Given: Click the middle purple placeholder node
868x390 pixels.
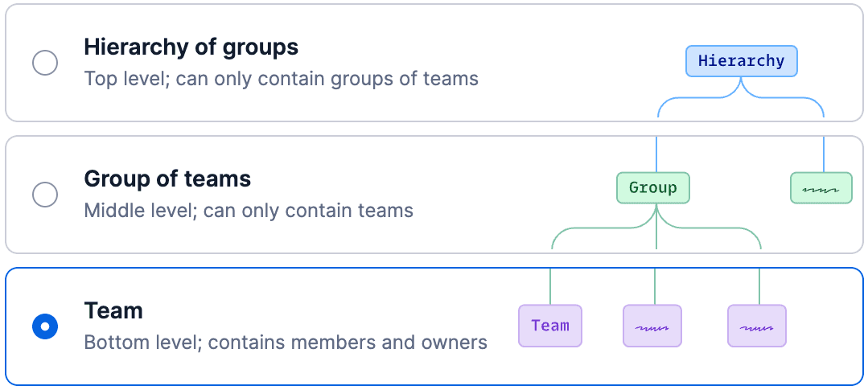Looking at the screenshot, I should (x=652, y=326).
